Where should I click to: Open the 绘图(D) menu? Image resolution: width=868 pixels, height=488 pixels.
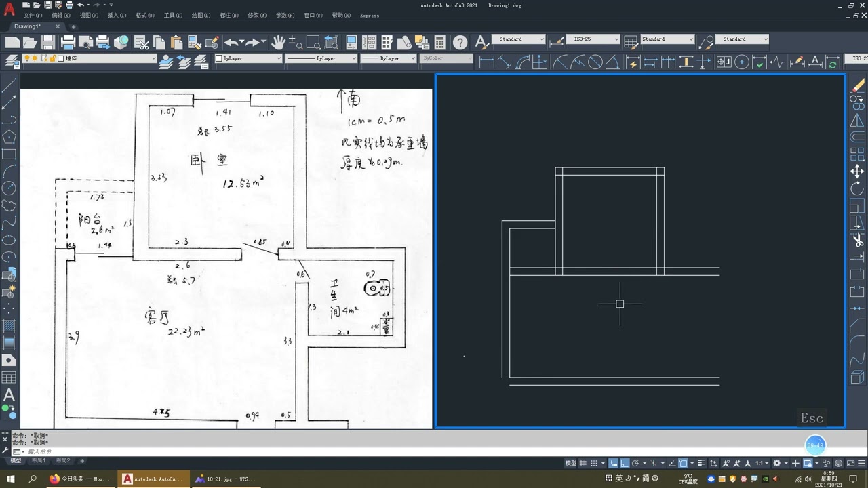[201, 15]
